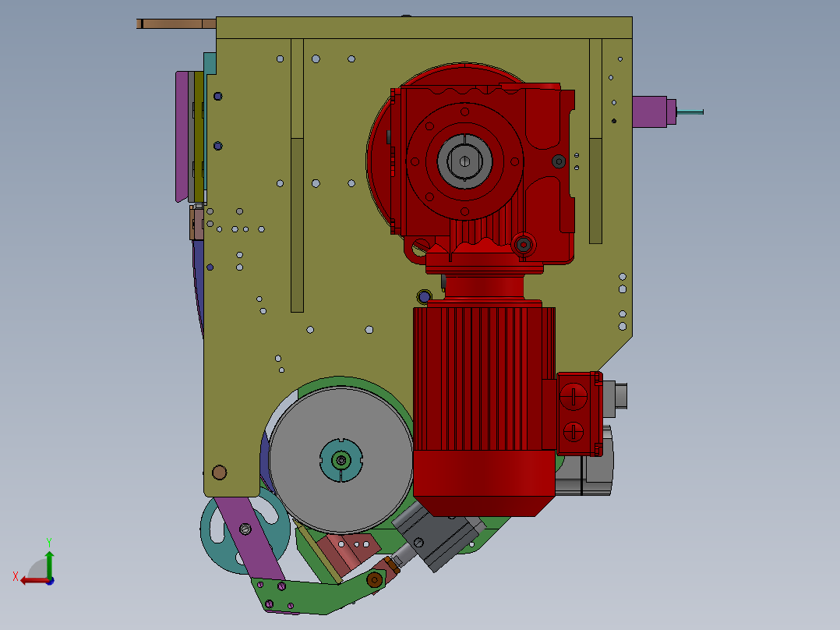Select the teal hub at the pulley disc center
The image size is (840, 630).
(x=341, y=460)
